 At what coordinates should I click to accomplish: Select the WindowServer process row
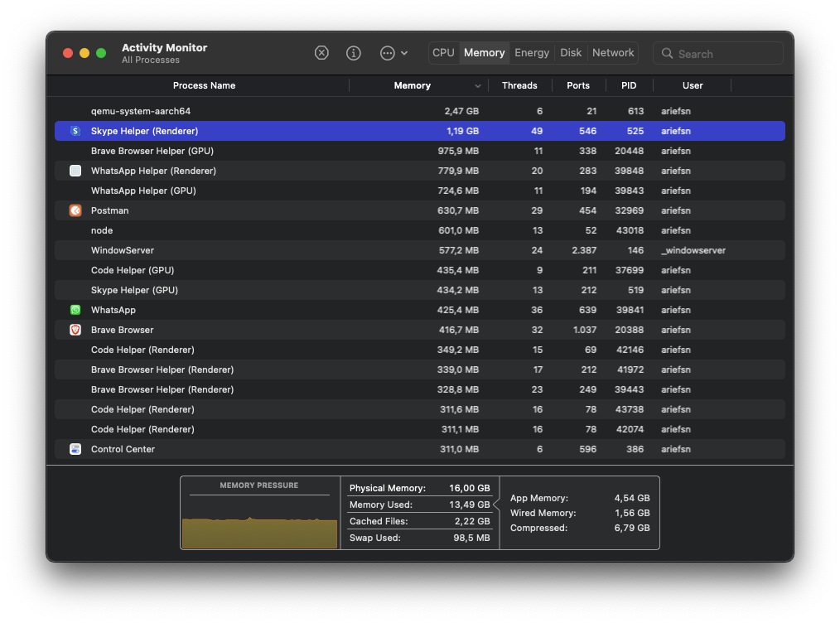(x=420, y=250)
